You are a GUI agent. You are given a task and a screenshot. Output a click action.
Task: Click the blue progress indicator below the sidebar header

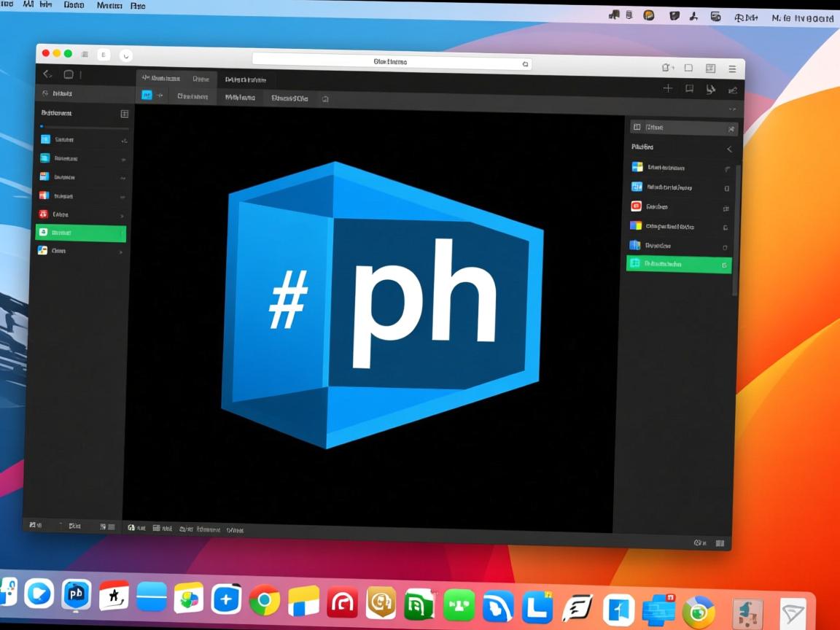[x=42, y=125]
